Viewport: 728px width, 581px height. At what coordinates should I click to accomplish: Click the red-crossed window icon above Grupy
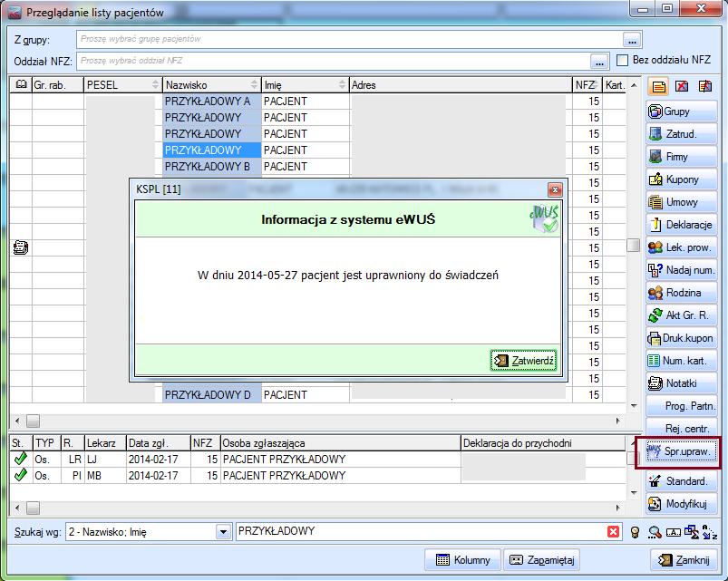pyautogui.click(x=681, y=86)
